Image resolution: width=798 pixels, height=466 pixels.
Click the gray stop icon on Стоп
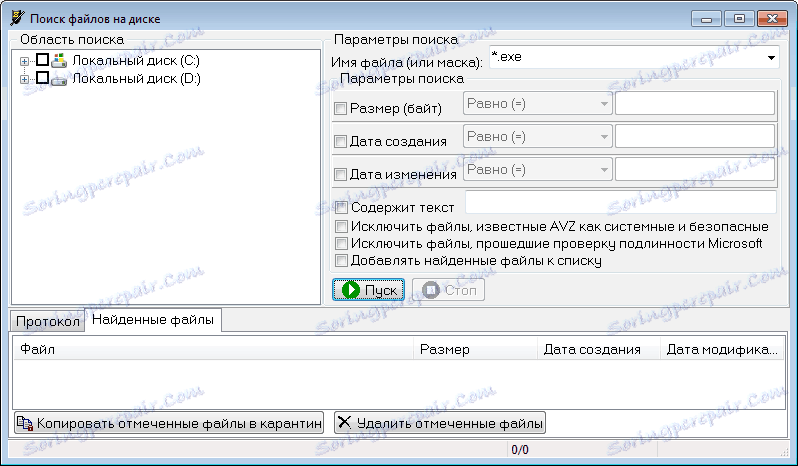(x=431, y=290)
